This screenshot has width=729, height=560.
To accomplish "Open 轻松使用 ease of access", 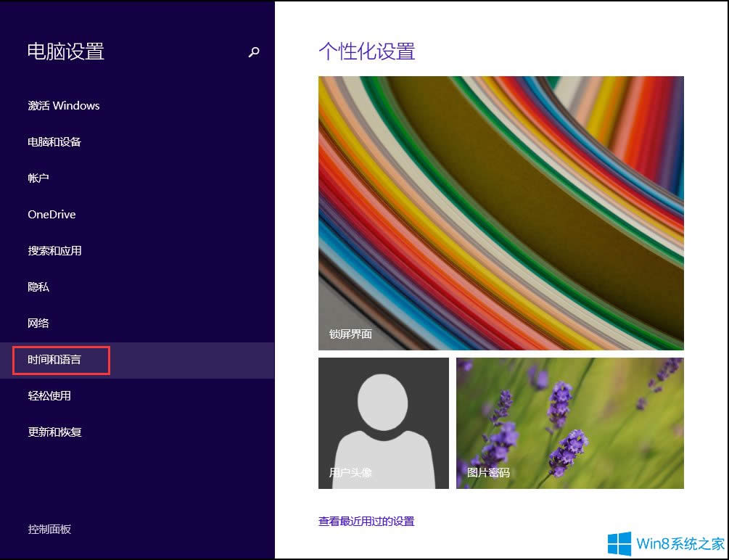I will tap(51, 395).
